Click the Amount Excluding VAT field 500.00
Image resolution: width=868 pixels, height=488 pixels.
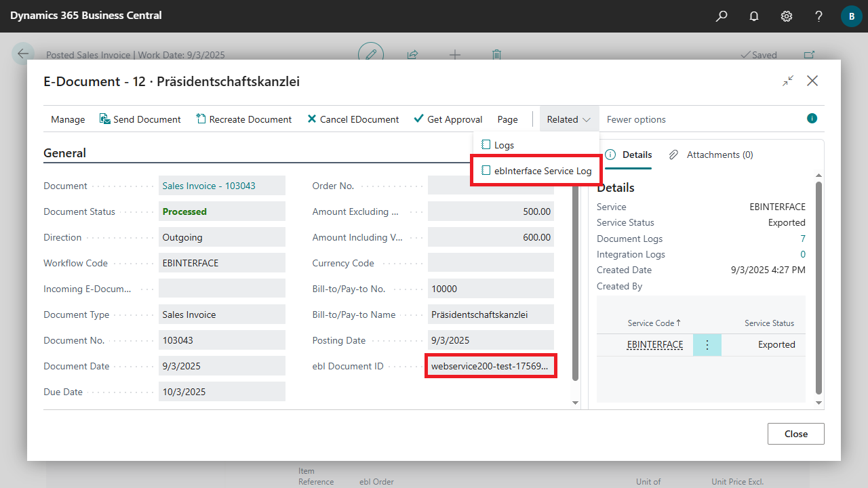[x=491, y=211]
